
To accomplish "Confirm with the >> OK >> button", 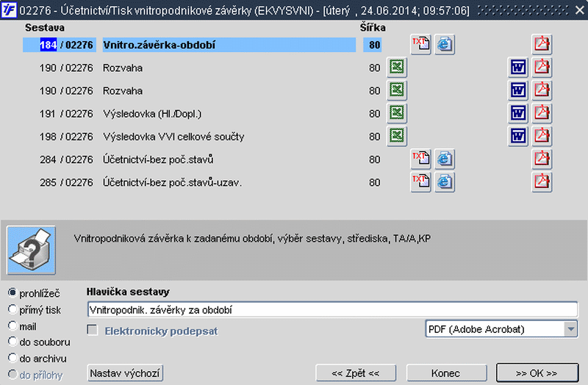I will (x=537, y=373).
